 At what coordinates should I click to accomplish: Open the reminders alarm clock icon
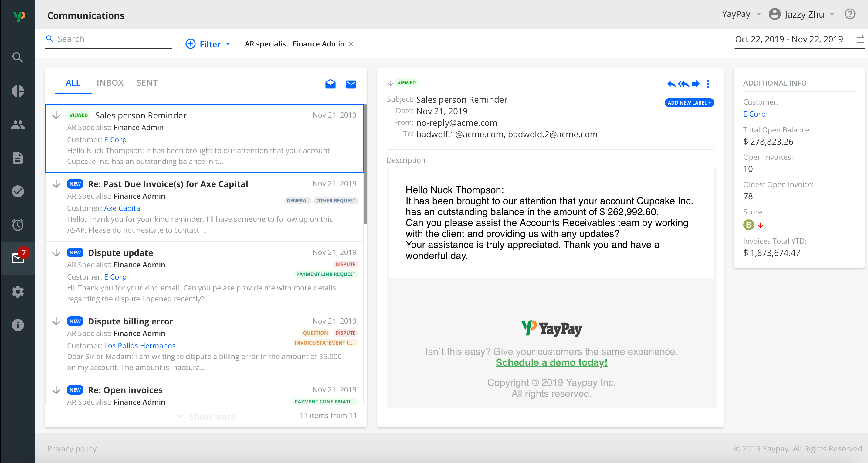[x=18, y=225]
